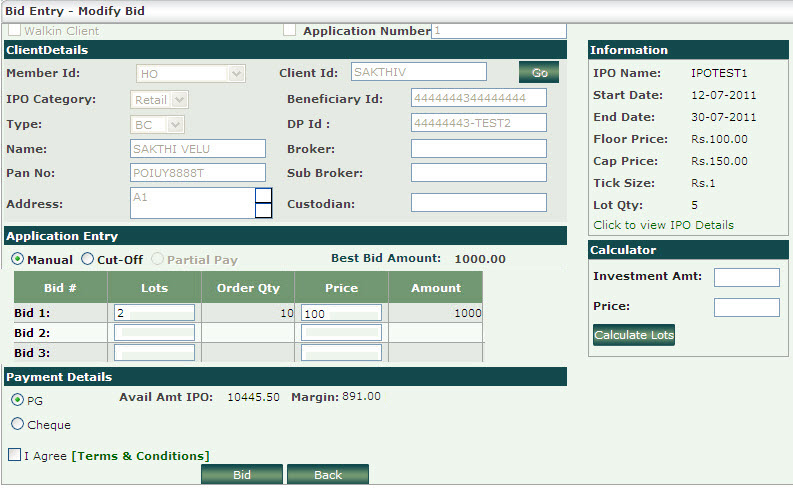This screenshot has width=793, height=488.
Task: Open the Member Id dropdown
Action: [190, 73]
